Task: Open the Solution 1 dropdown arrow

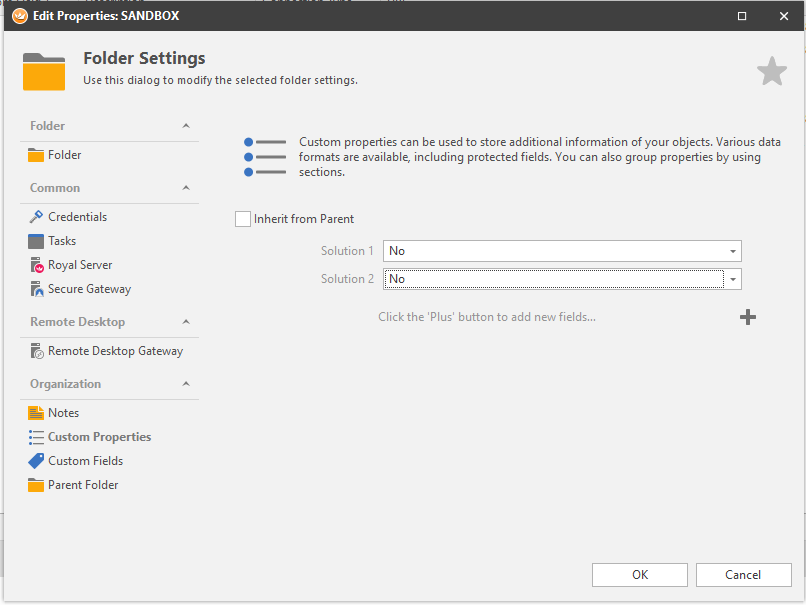Action: [x=732, y=251]
